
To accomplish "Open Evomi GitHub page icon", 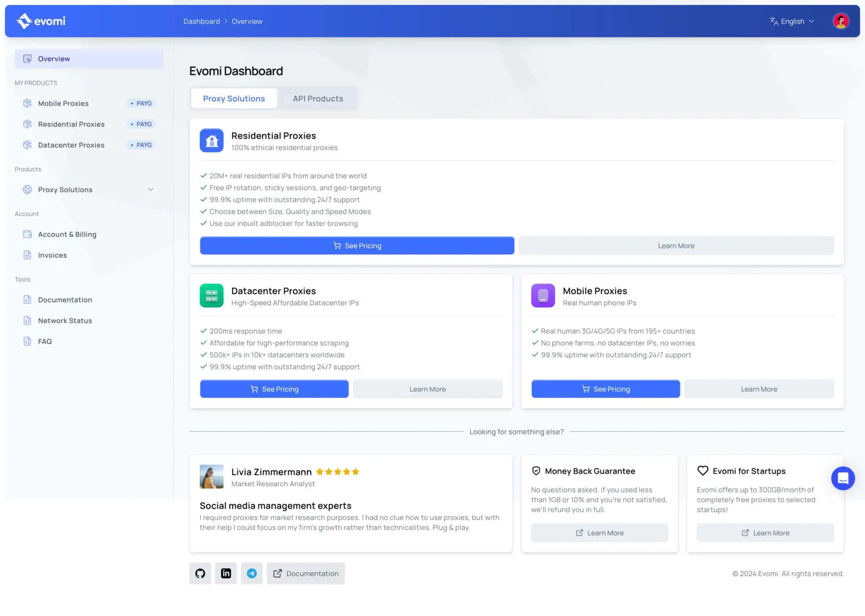I will click(x=200, y=573).
